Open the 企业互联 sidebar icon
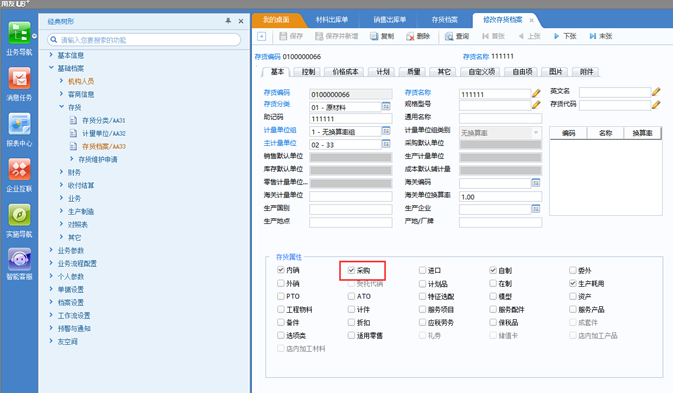This screenshot has height=393, width=673. pos(19,169)
